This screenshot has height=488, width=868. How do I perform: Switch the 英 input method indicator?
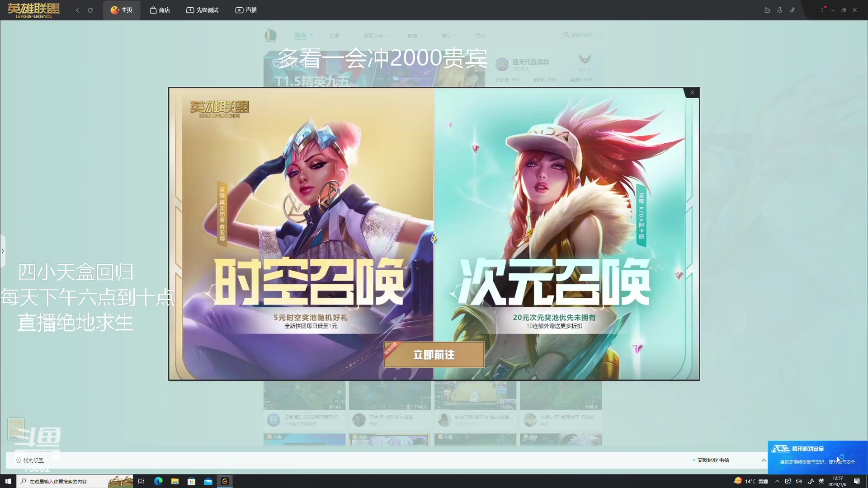(x=821, y=481)
